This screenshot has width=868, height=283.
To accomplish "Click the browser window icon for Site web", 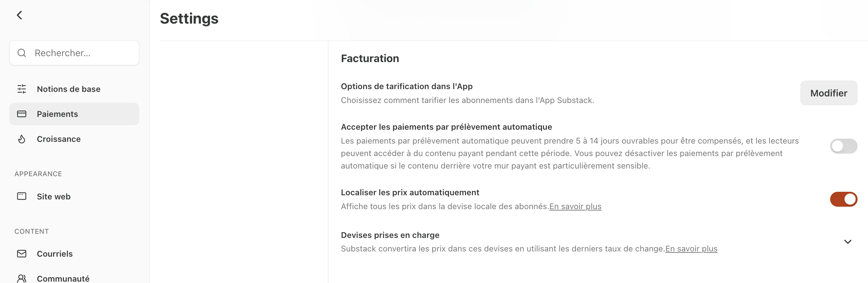I will pyautogui.click(x=22, y=196).
